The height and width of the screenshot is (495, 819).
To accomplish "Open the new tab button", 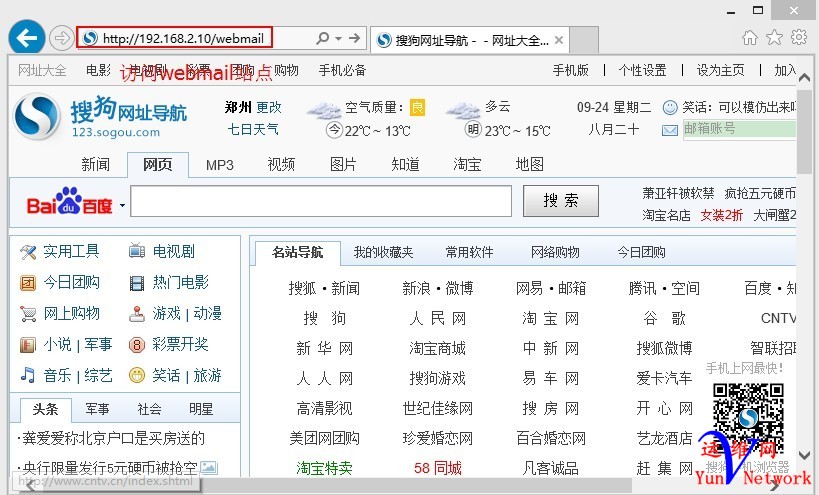I will (584, 40).
